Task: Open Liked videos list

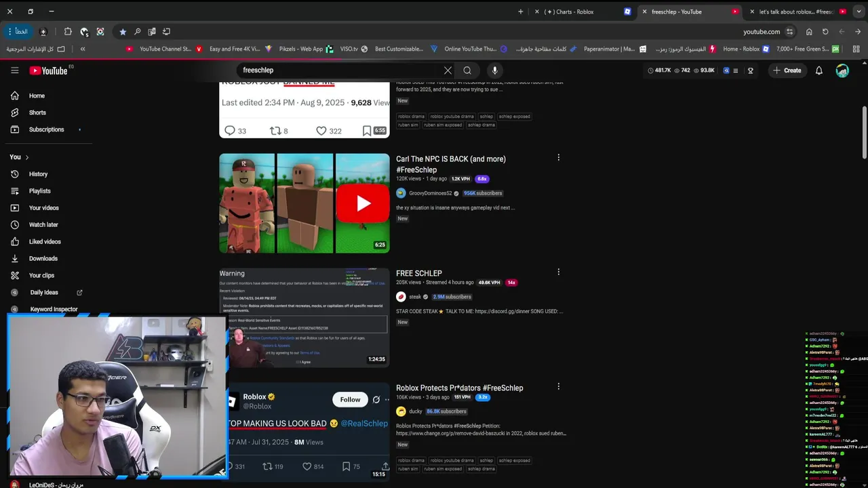Action: coord(46,242)
